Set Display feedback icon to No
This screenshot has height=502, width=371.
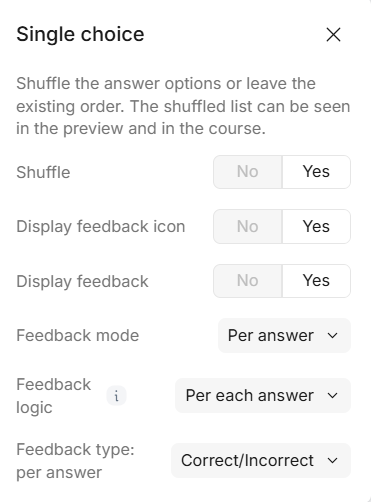click(248, 226)
